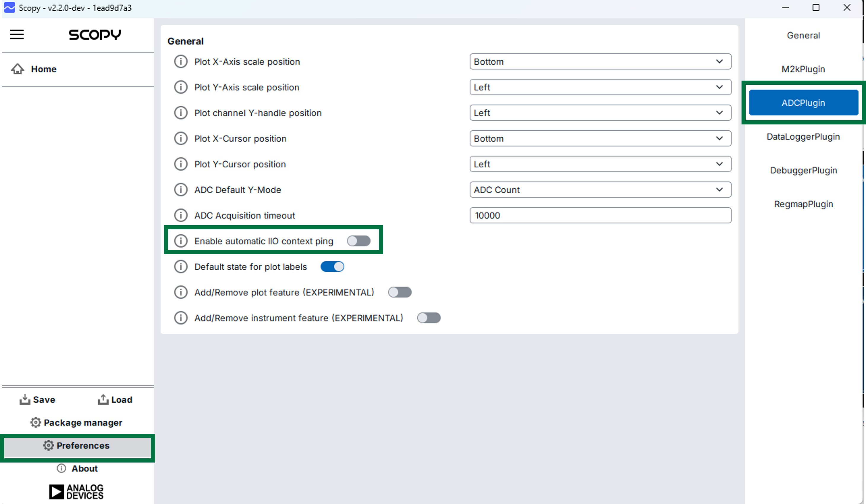Viewport: 866px width, 504px height.
Task: Open Plot X-Cursor position dropdown
Action: (600, 138)
